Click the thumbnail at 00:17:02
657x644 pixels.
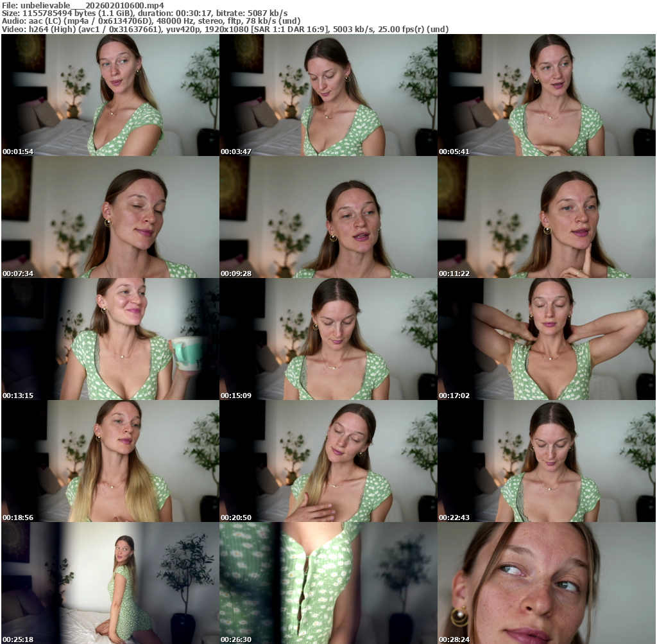(546, 339)
